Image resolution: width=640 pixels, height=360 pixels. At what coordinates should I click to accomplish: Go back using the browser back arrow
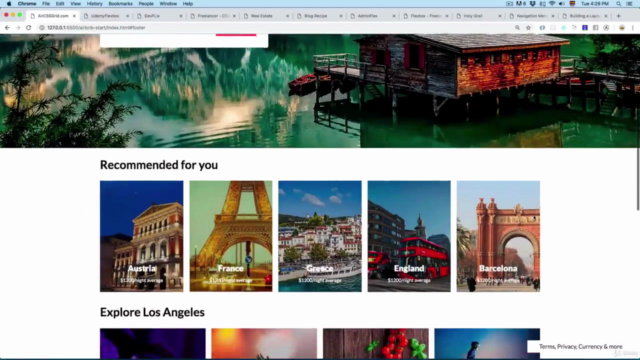pyautogui.click(x=7, y=28)
